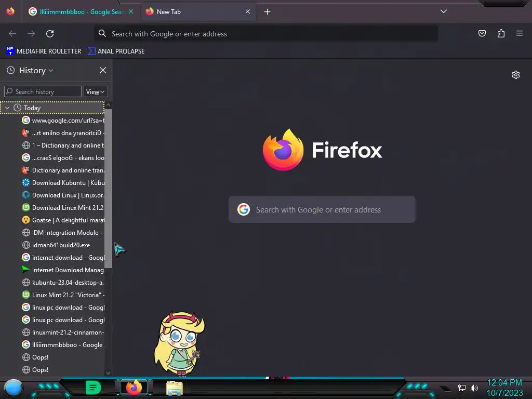Image resolution: width=532 pixels, height=399 pixels.
Task: Open Download Linux | Linux.org entry
Action: [63, 195]
